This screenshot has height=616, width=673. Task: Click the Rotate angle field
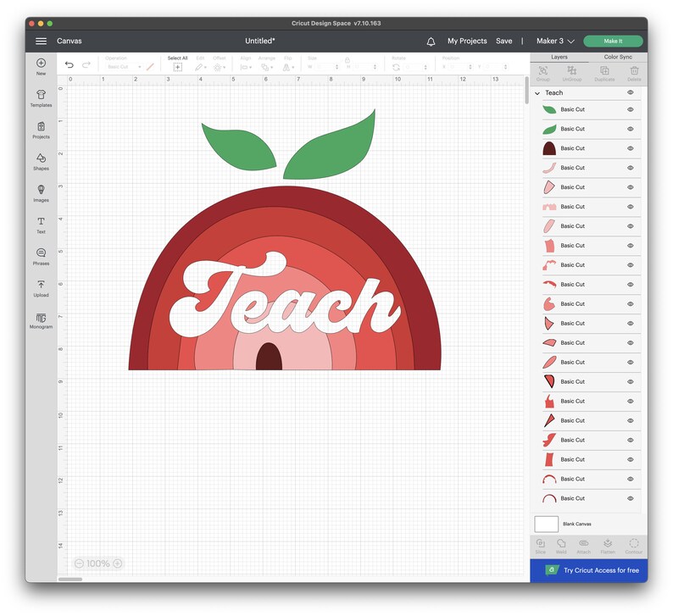(x=415, y=67)
